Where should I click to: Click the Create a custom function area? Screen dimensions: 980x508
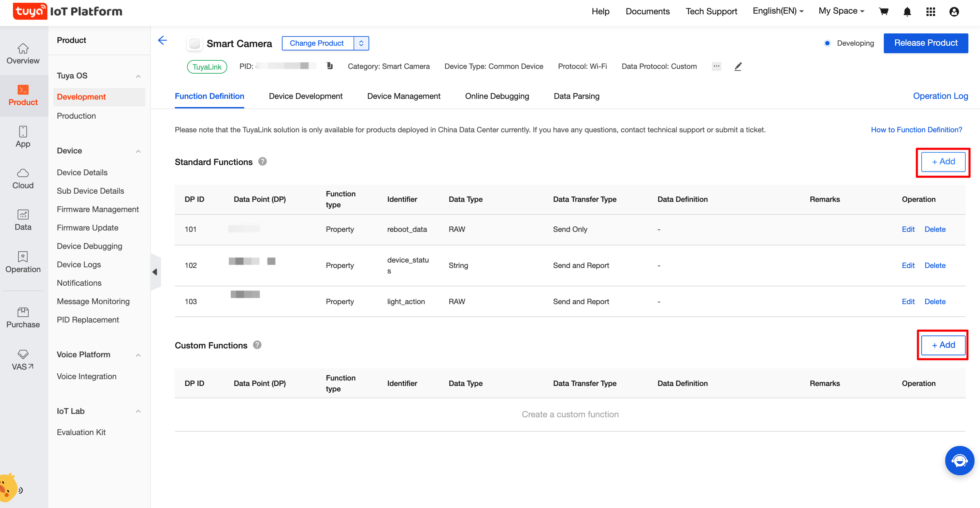tap(570, 414)
